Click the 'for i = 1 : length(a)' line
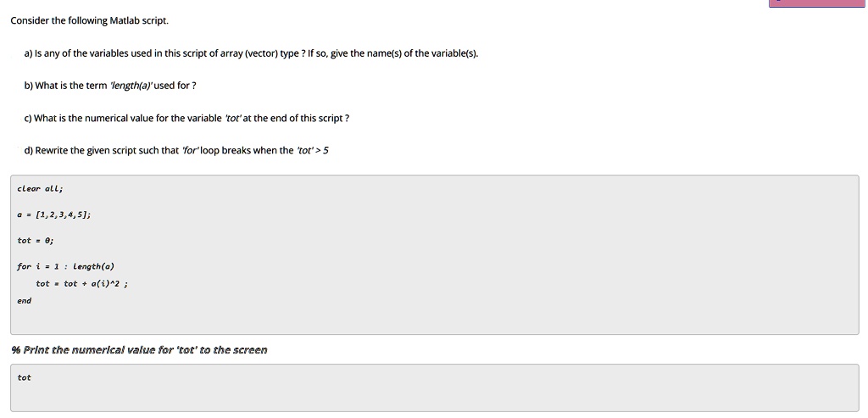Viewport: 868px width, 418px height. (65, 266)
